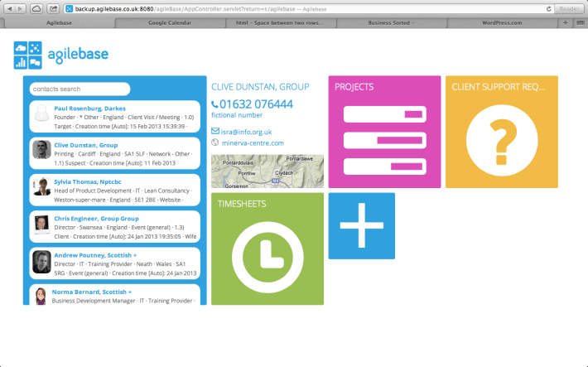Click the clock icon in Timesheets tile
This screenshot has height=367, width=588.
pyautogui.click(x=267, y=258)
